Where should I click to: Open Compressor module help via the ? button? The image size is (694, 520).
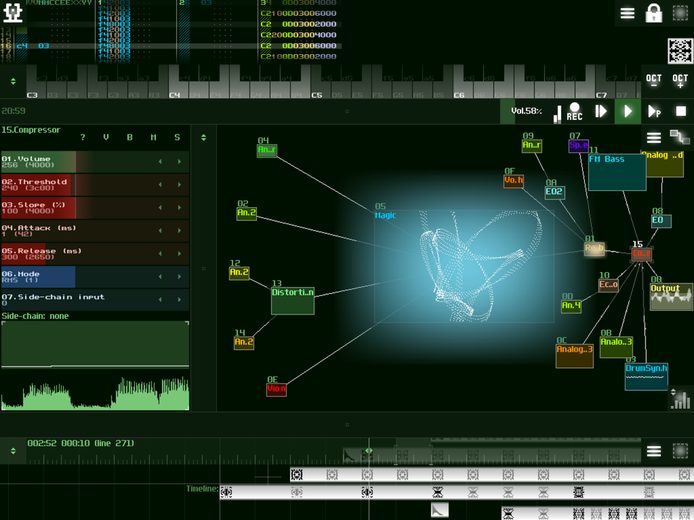click(83, 137)
